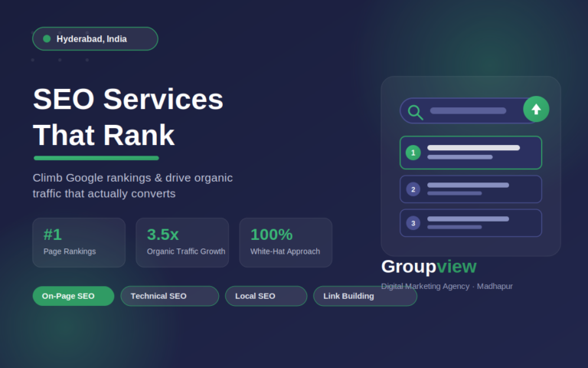Image resolution: width=588 pixels, height=368 pixels.
Task: Click the green dot beside Hyderabad
Action: coord(47,38)
